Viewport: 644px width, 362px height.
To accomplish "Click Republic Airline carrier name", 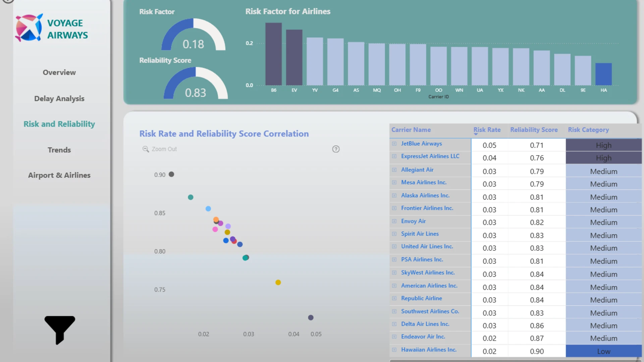I will tap(422, 298).
